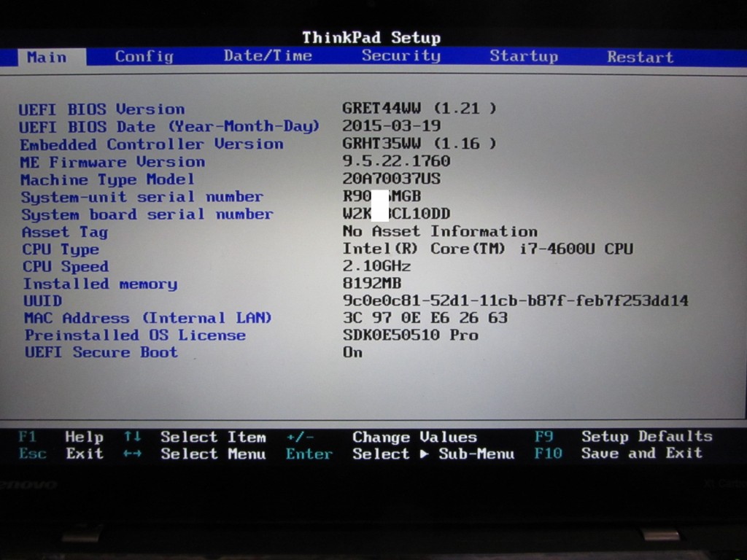Switch to the Restart tab

[x=640, y=57]
